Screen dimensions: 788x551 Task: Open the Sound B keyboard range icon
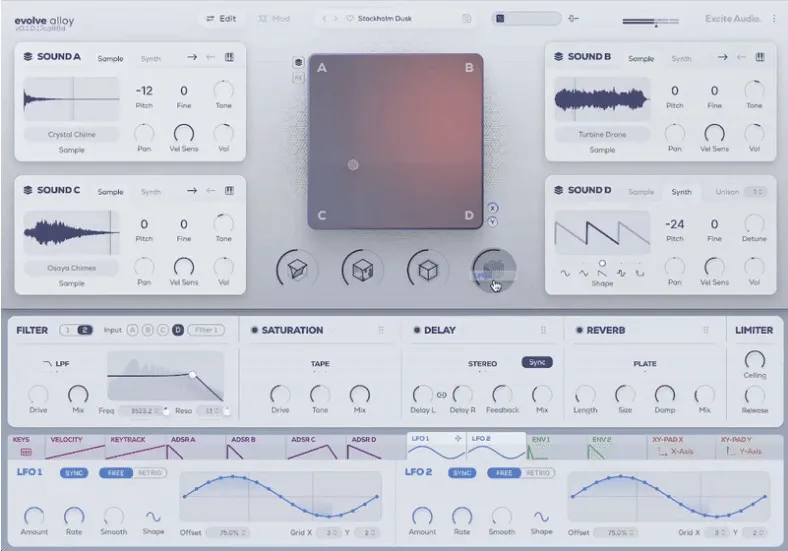coord(760,57)
